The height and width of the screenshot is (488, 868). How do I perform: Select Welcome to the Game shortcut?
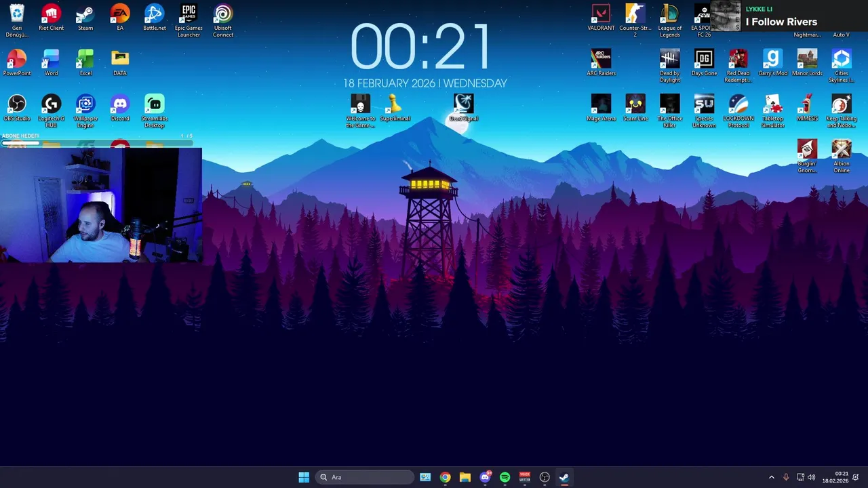[361, 110]
